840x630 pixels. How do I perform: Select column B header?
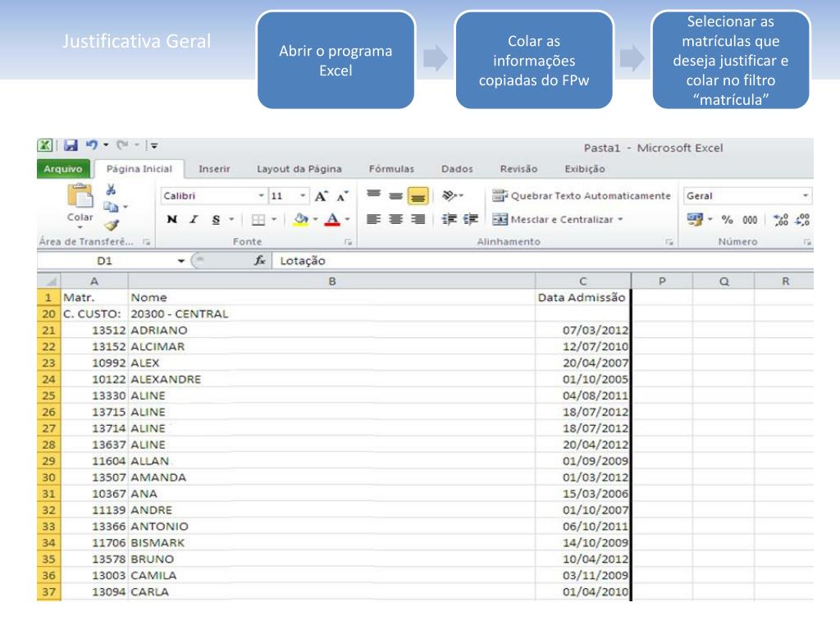point(331,281)
